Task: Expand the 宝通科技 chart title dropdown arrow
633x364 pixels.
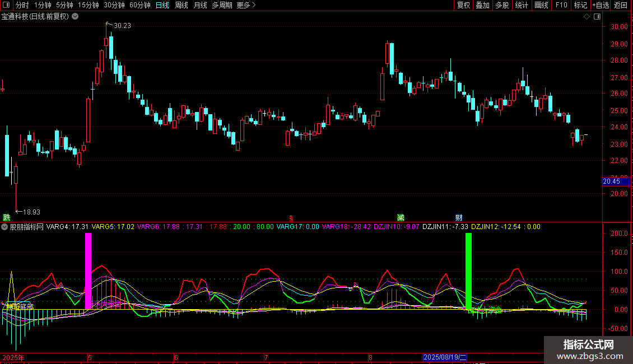Action: tap(76, 17)
